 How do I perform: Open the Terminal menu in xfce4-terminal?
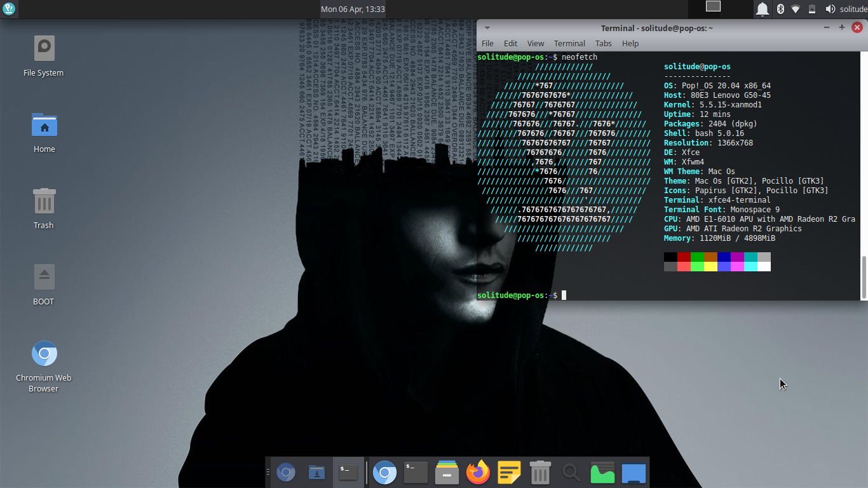(x=569, y=43)
